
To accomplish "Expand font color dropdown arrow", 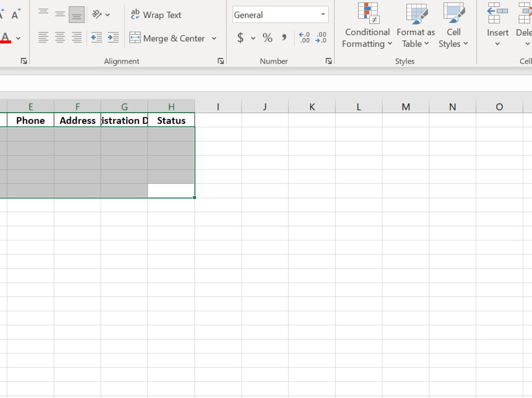I will point(18,38).
